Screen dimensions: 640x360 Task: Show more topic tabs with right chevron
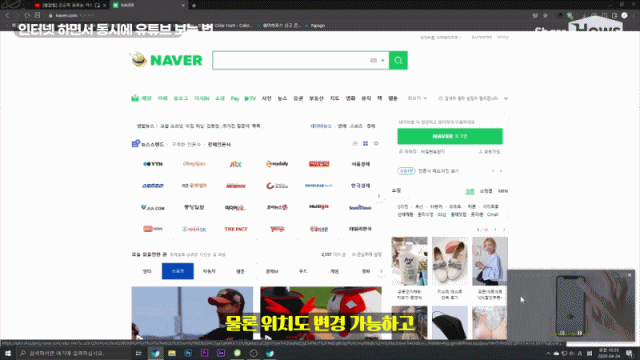click(x=381, y=271)
